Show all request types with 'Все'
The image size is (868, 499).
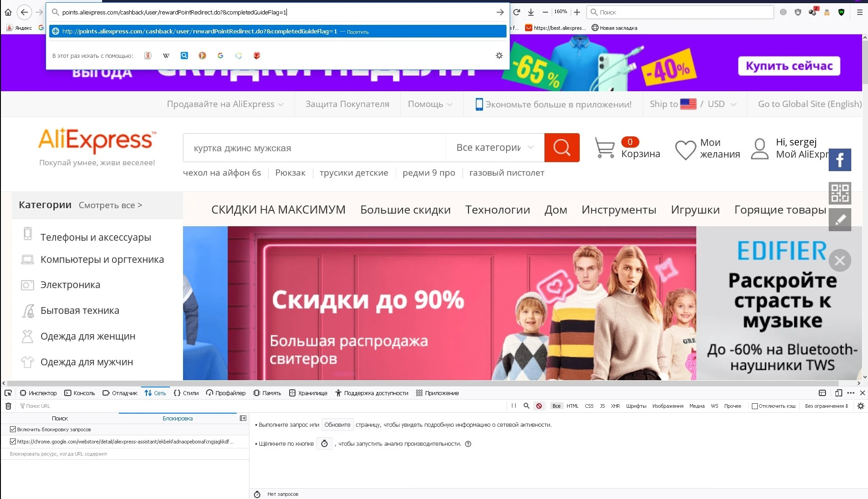pyautogui.click(x=556, y=406)
